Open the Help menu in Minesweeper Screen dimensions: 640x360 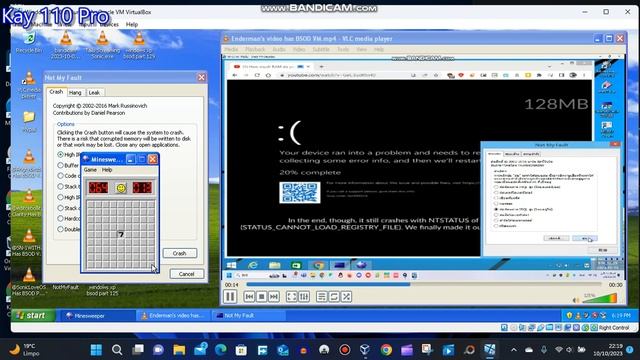[x=107, y=170]
